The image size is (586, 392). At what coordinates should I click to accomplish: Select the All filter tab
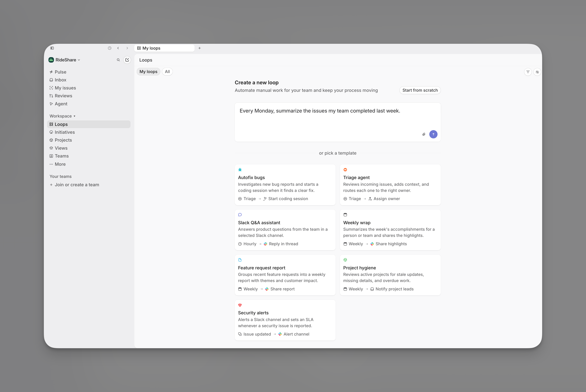[167, 72]
